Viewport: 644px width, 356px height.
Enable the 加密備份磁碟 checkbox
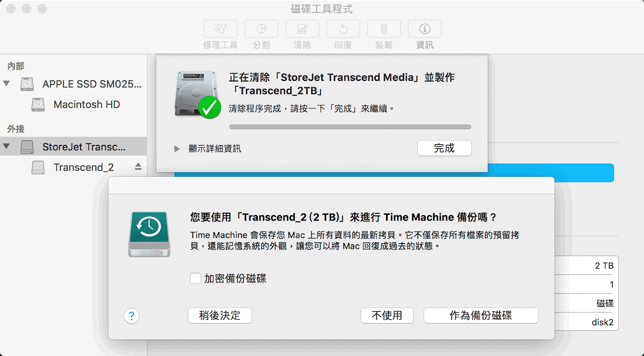196,278
